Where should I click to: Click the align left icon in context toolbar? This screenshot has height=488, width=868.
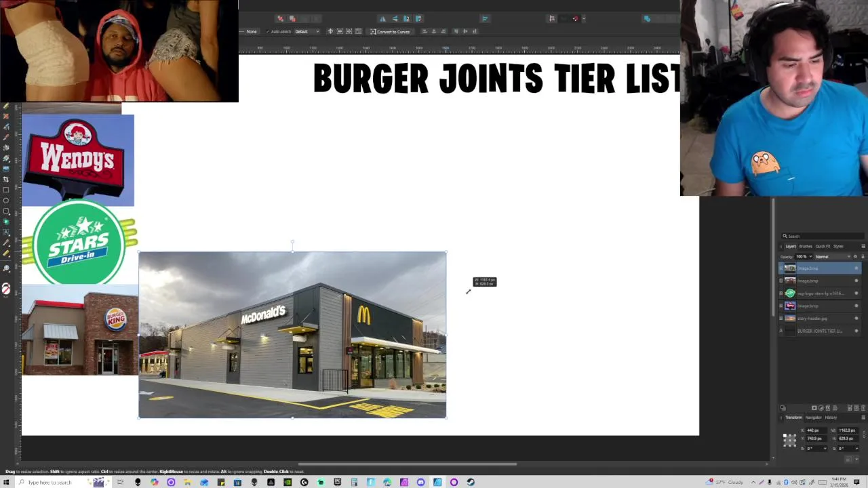pyautogui.click(x=425, y=31)
